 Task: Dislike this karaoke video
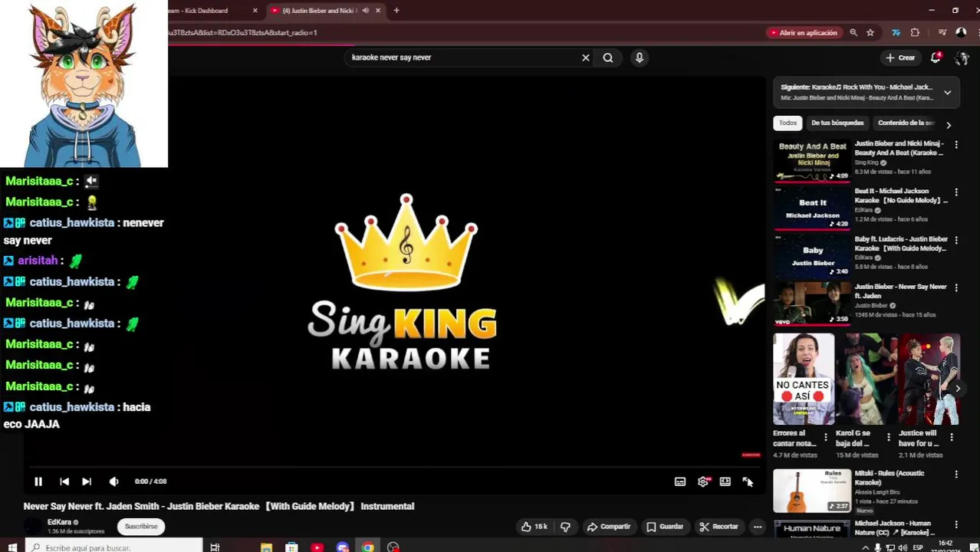[x=565, y=527]
